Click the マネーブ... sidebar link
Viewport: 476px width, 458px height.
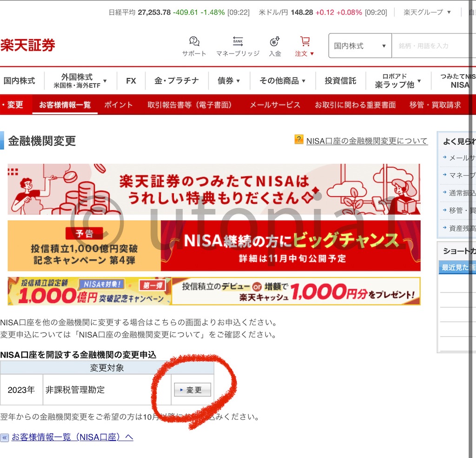(462, 175)
